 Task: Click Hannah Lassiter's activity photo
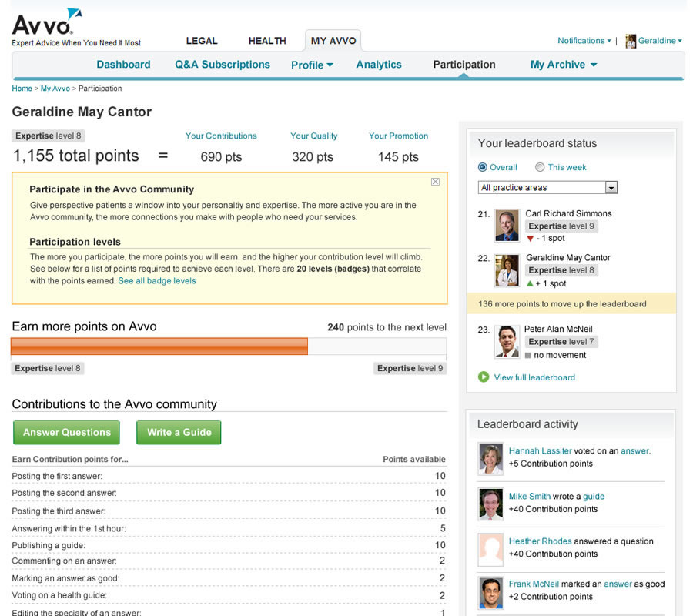pos(490,459)
